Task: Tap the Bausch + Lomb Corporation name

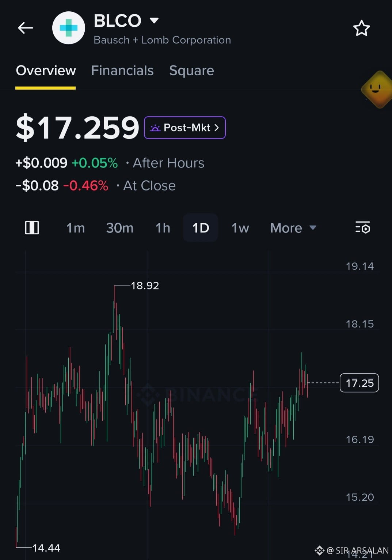Action: click(162, 40)
